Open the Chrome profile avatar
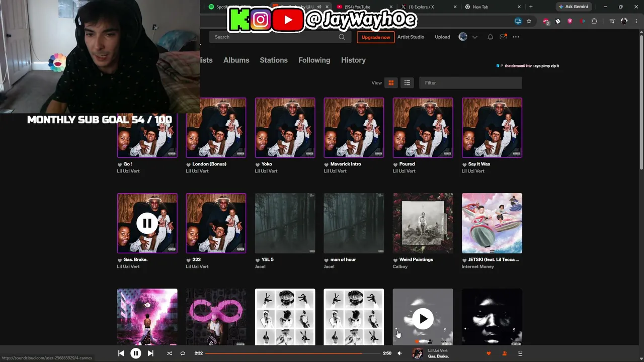 tap(624, 21)
